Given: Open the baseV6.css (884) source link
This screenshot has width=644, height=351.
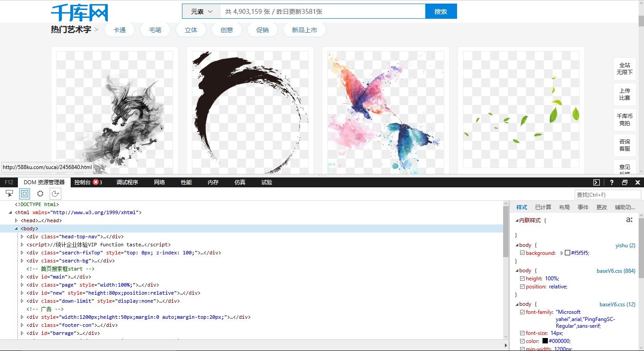Looking at the screenshot, I should pos(616,271).
